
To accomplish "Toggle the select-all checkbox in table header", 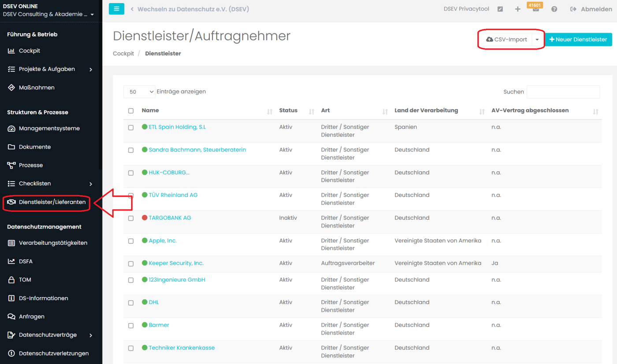I will 131,111.
